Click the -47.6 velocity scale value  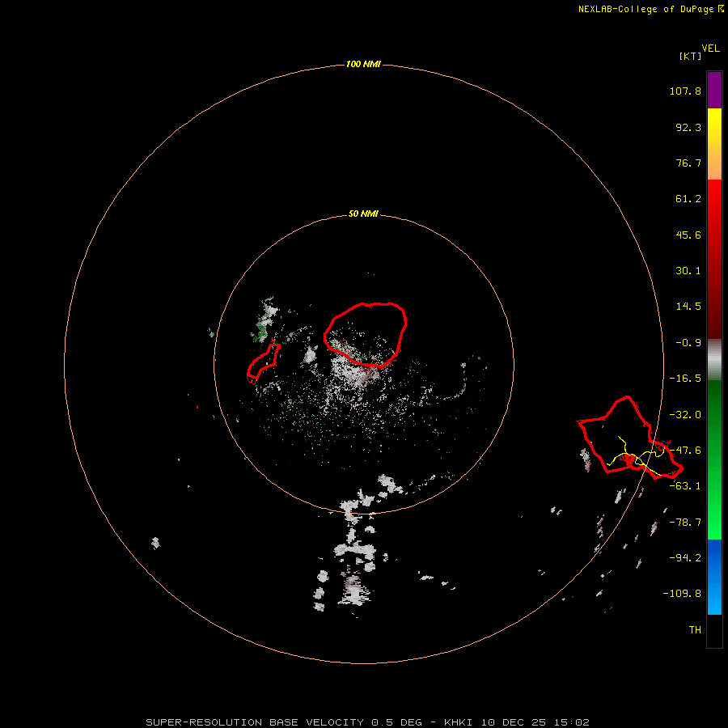[685, 451]
